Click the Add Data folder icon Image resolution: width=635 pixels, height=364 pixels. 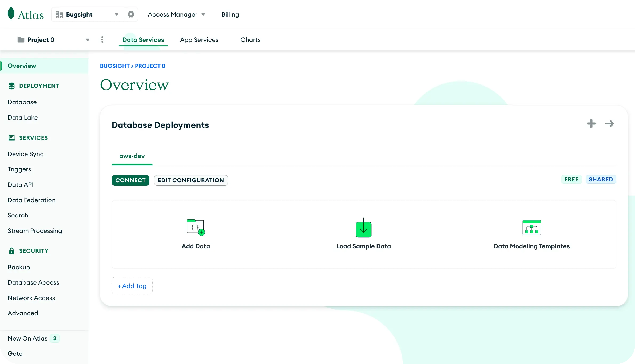click(196, 227)
